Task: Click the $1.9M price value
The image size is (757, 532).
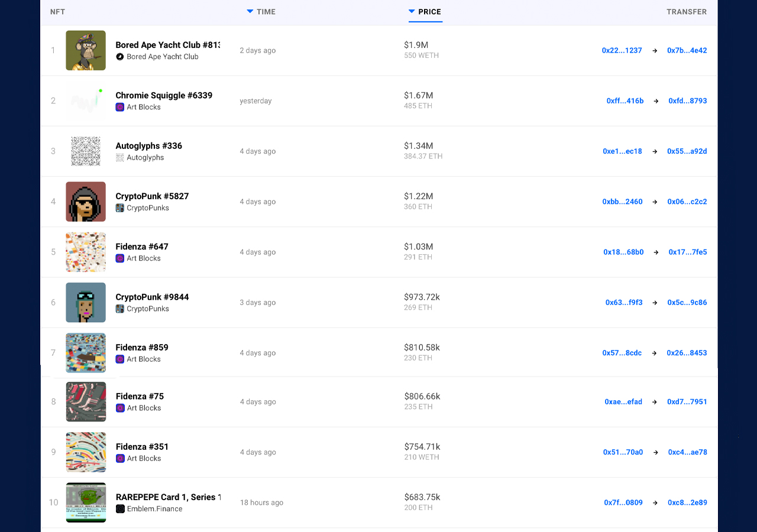Action: 416,45
